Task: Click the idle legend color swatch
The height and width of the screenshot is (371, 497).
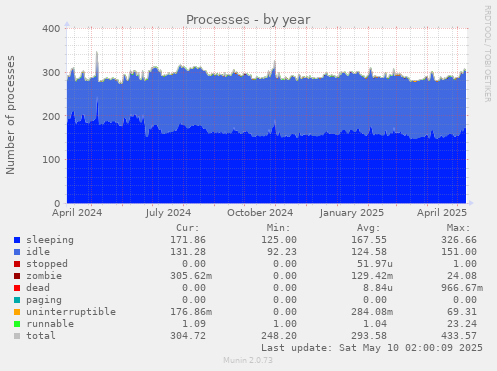Action: [17, 252]
